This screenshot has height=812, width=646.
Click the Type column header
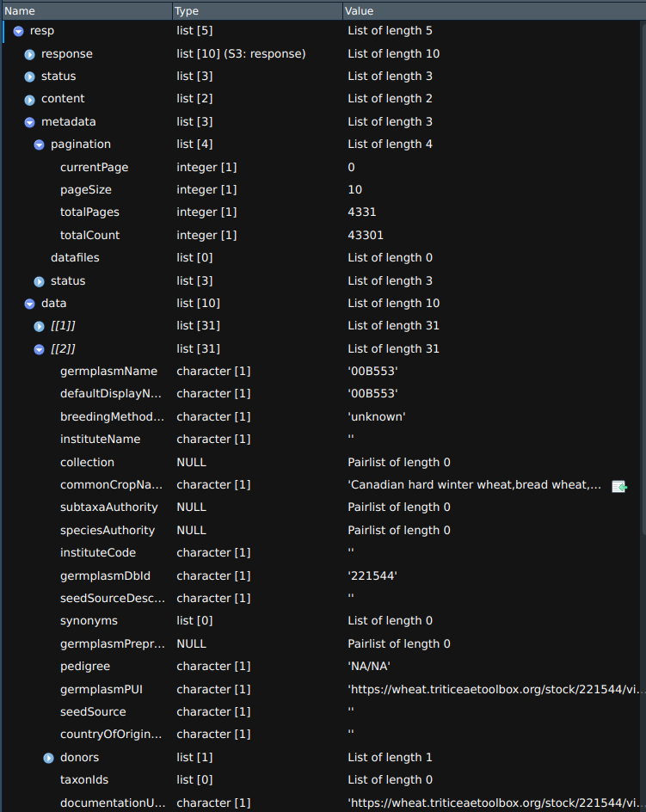(x=256, y=10)
